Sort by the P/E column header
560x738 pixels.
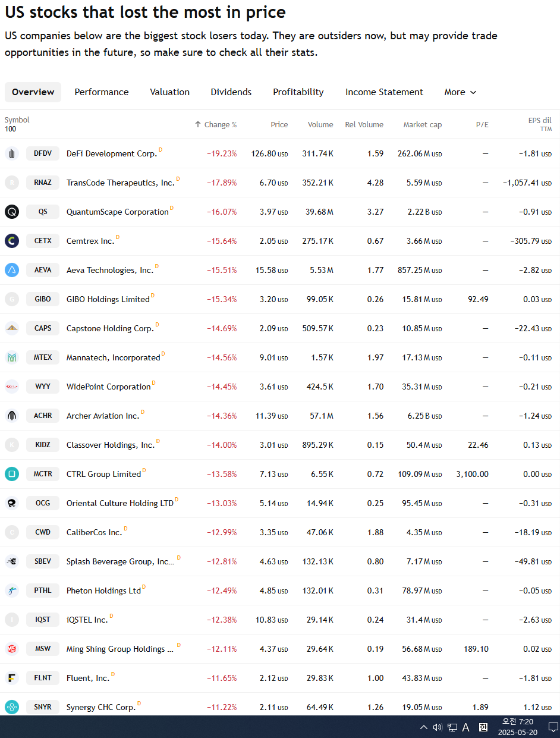click(482, 125)
